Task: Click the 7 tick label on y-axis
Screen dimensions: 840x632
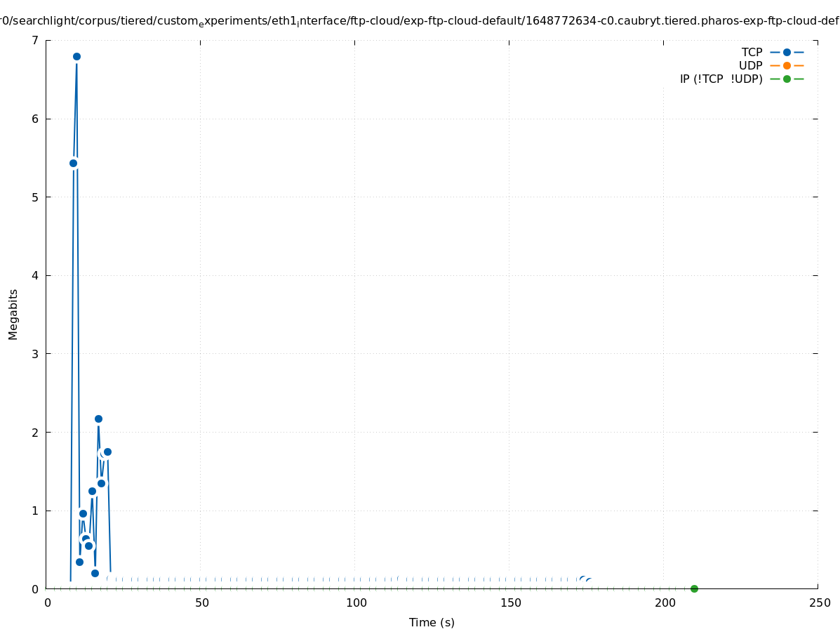Action: (x=34, y=40)
